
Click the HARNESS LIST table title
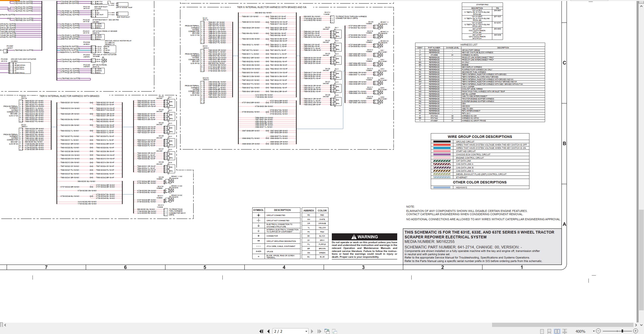click(x=469, y=45)
